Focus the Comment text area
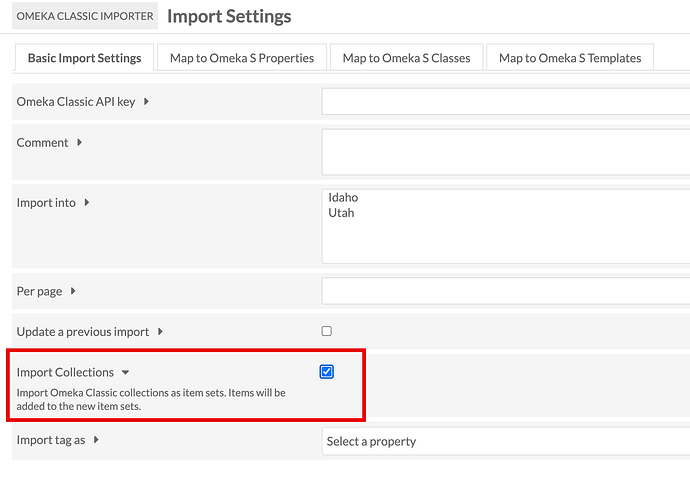The image size is (690, 487). (x=506, y=152)
